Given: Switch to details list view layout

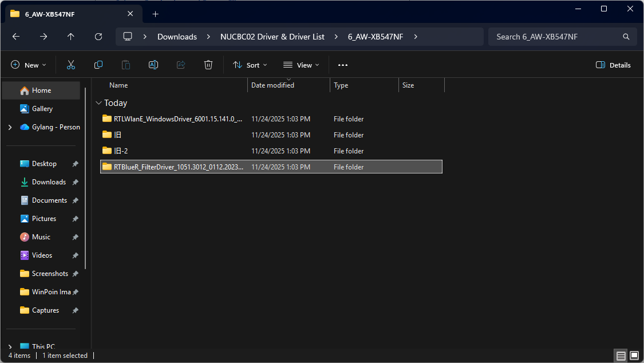Looking at the screenshot, I should point(621,356).
